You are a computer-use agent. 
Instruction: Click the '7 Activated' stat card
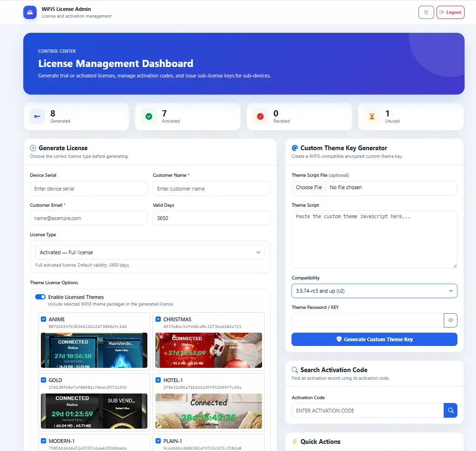[188, 116]
